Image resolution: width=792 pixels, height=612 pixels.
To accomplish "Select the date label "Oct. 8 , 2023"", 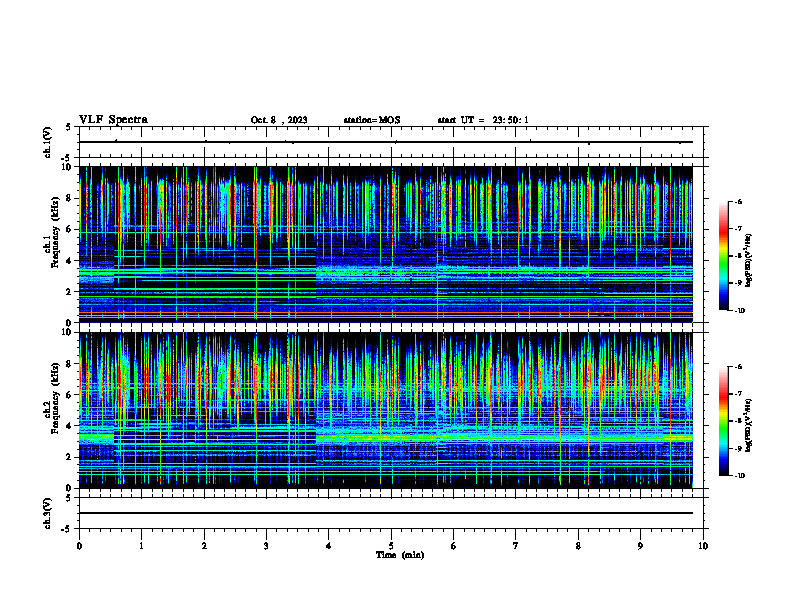I will pyautogui.click(x=279, y=120).
